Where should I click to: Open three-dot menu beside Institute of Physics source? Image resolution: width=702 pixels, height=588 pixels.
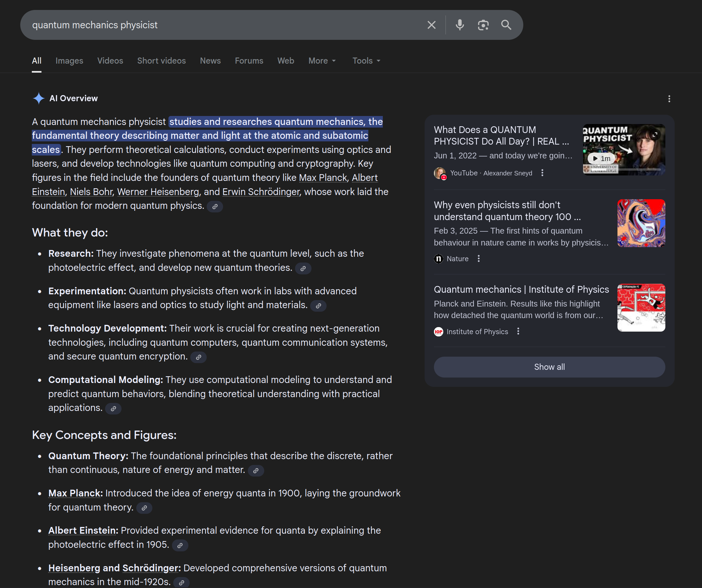518,331
